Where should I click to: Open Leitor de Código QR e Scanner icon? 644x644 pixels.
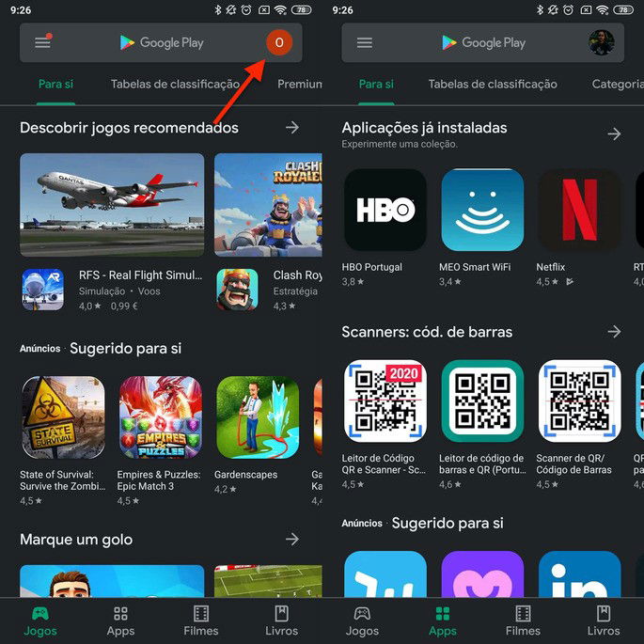pos(385,401)
